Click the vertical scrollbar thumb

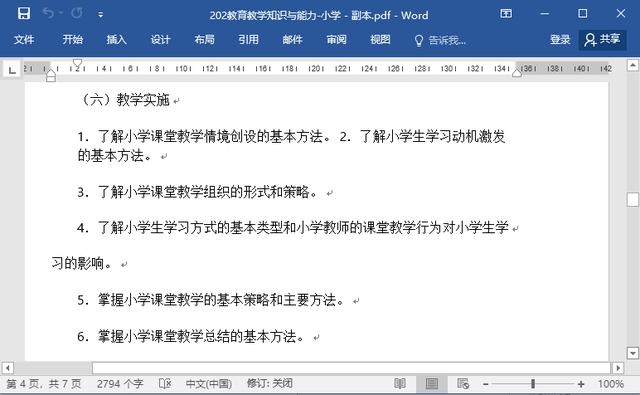point(633,200)
